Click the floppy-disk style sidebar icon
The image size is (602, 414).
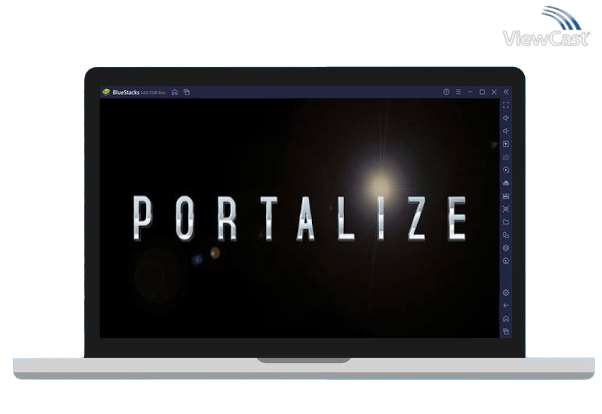click(506, 196)
